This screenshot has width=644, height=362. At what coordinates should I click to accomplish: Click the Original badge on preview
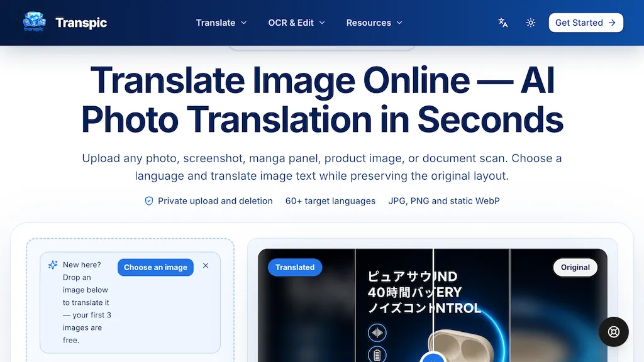575,267
